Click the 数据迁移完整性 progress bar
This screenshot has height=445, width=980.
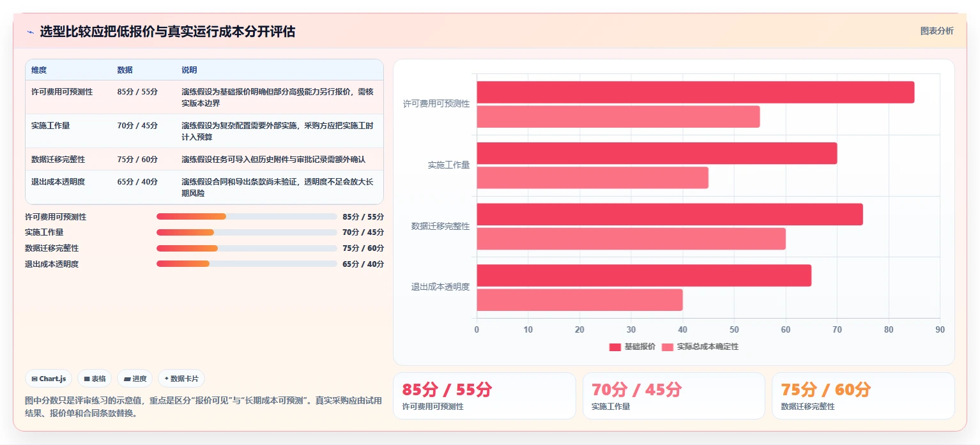[x=247, y=248]
